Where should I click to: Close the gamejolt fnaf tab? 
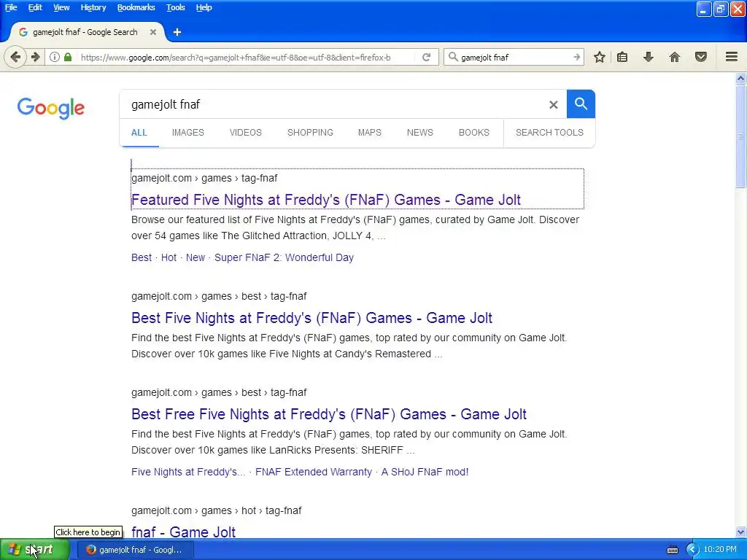[x=153, y=32]
